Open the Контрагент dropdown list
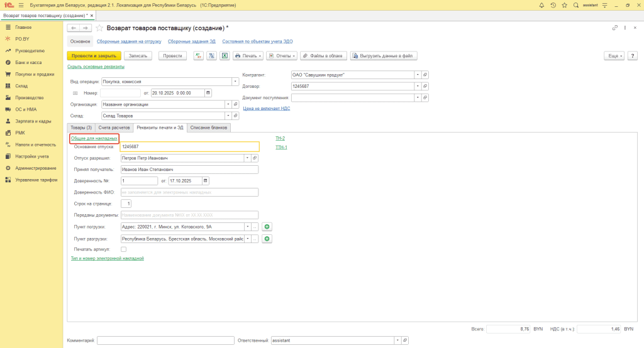The height and width of the screenshot is (348, 644). (418, 75)
